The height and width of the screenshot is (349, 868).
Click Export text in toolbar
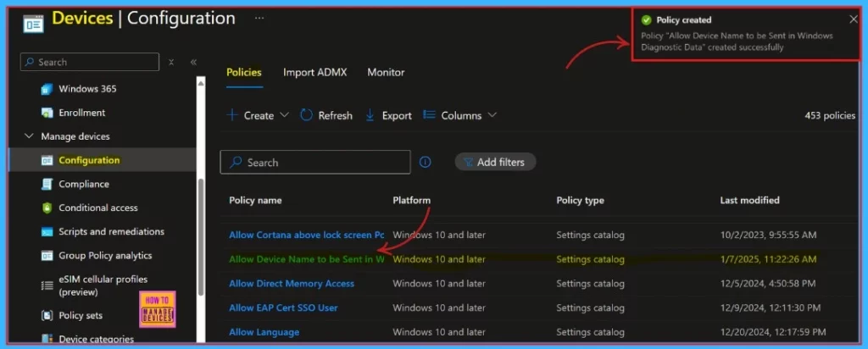(x=397, y=115)
